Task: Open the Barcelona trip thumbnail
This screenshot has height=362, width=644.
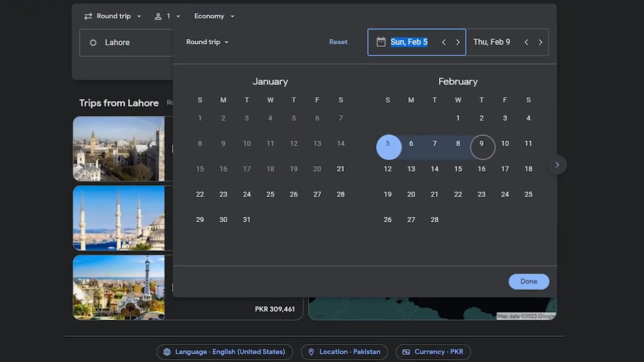Action: [x=119, y=287]
